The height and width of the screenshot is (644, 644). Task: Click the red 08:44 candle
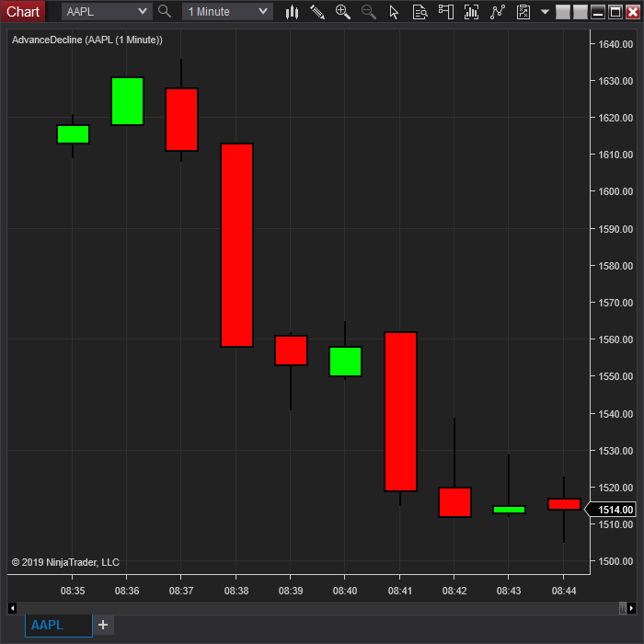point(564,504)
